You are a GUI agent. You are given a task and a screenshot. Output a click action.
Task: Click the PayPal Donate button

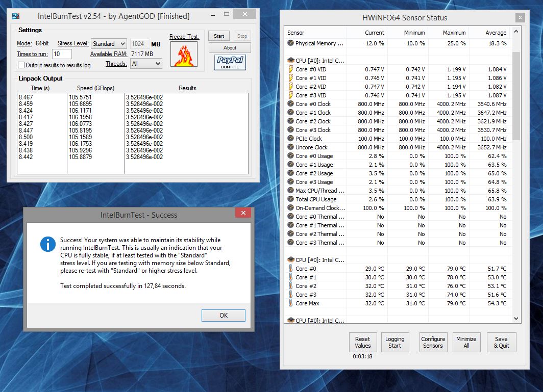click(230, 63)
